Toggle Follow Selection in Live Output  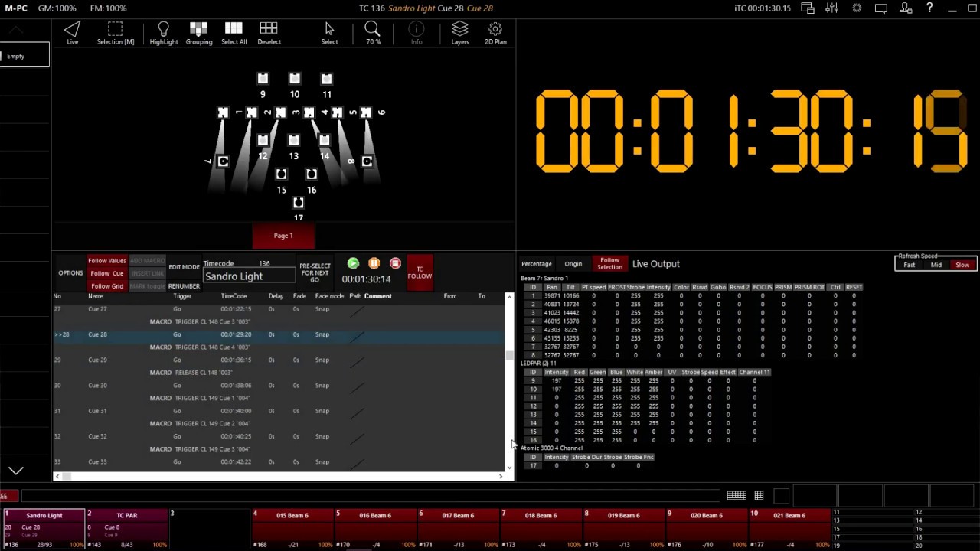(x=609, y=264)
